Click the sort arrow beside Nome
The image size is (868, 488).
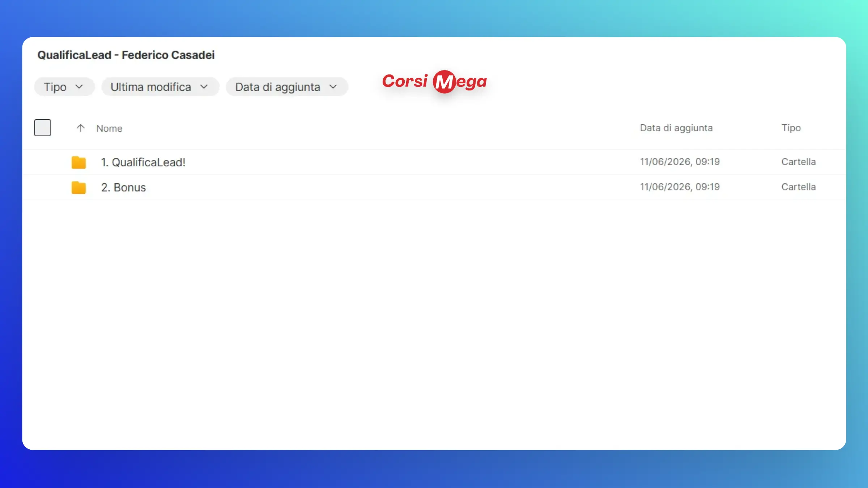coord(80,128)
